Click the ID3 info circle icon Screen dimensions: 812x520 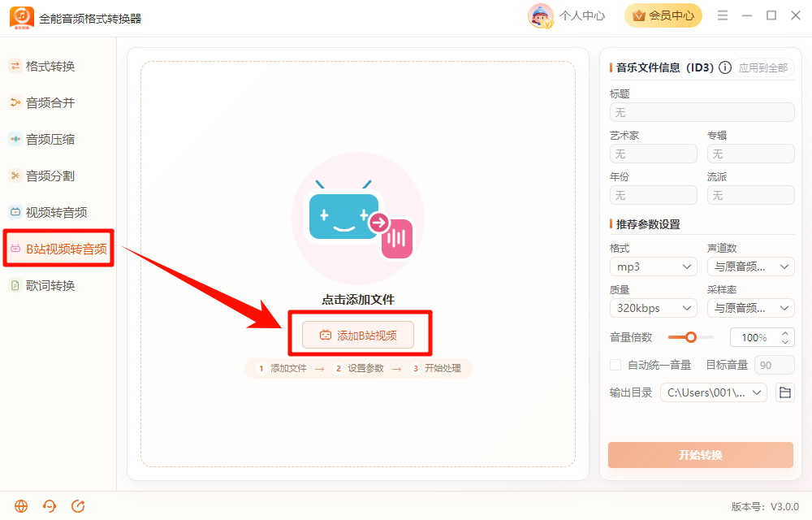point(725,67)
